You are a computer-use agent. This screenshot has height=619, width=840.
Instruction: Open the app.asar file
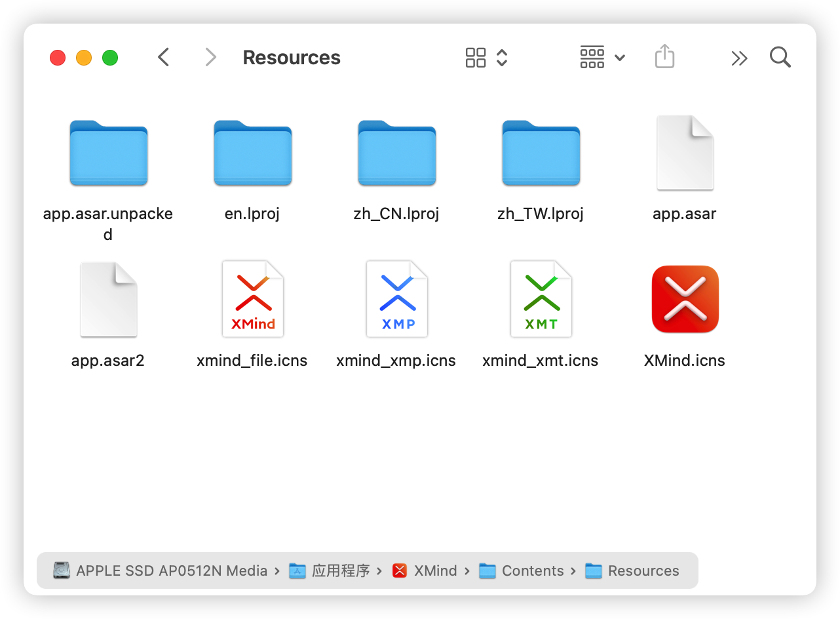(x=685, y=152)
